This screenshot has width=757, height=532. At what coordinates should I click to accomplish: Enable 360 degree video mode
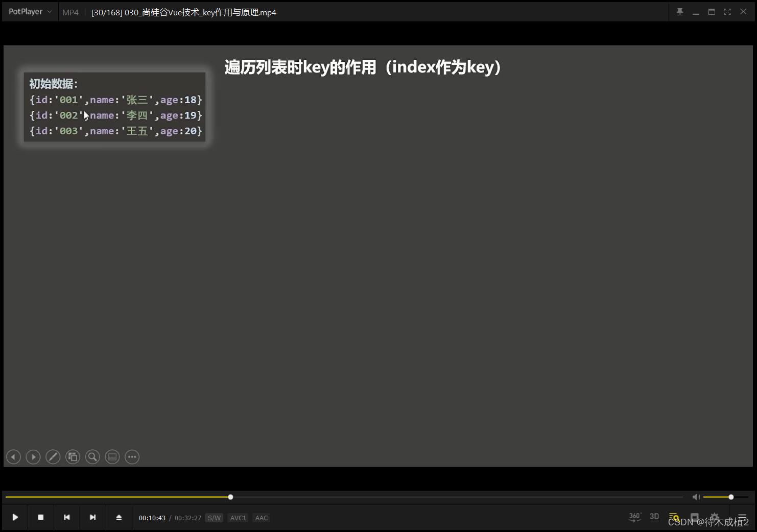click(x=635, y=517)
